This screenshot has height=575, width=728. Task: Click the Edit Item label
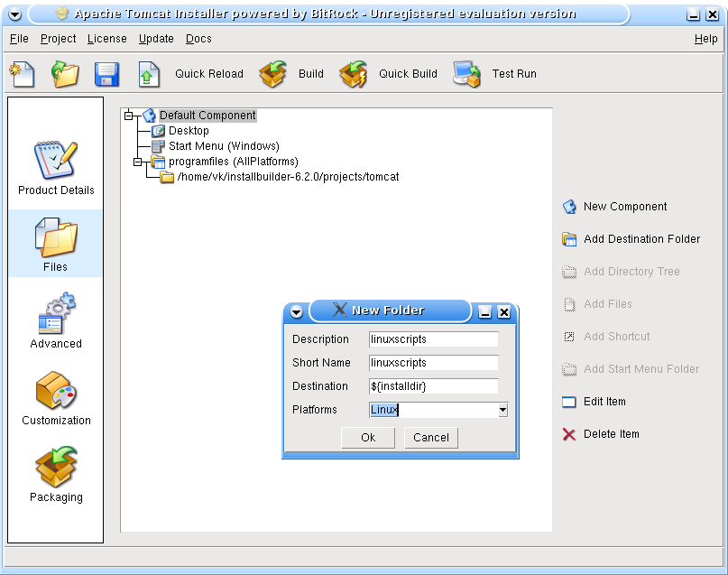point(604,402)
